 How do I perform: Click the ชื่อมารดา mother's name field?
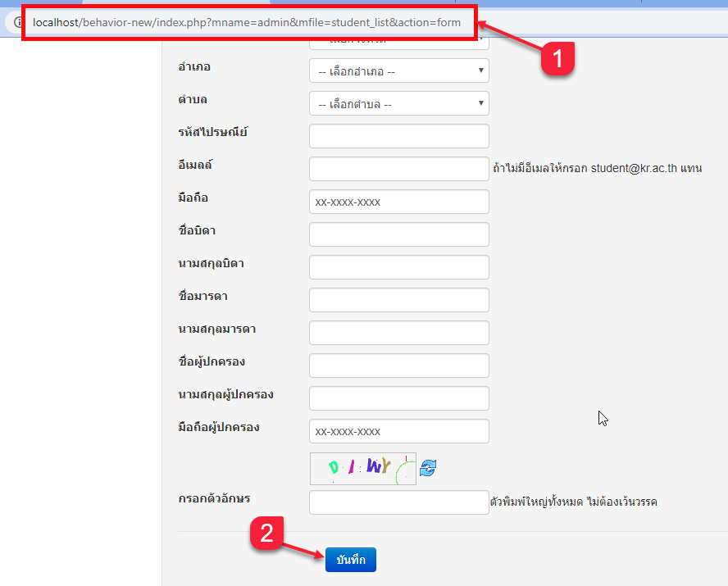click(398, 300)
